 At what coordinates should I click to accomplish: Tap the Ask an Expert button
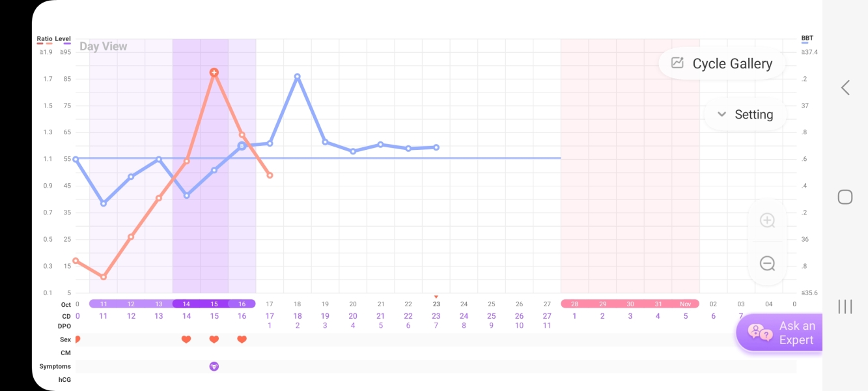point(779,333)
